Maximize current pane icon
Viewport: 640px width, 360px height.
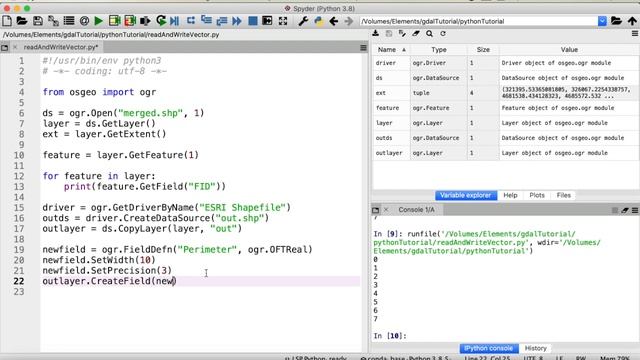pos(267,21)
